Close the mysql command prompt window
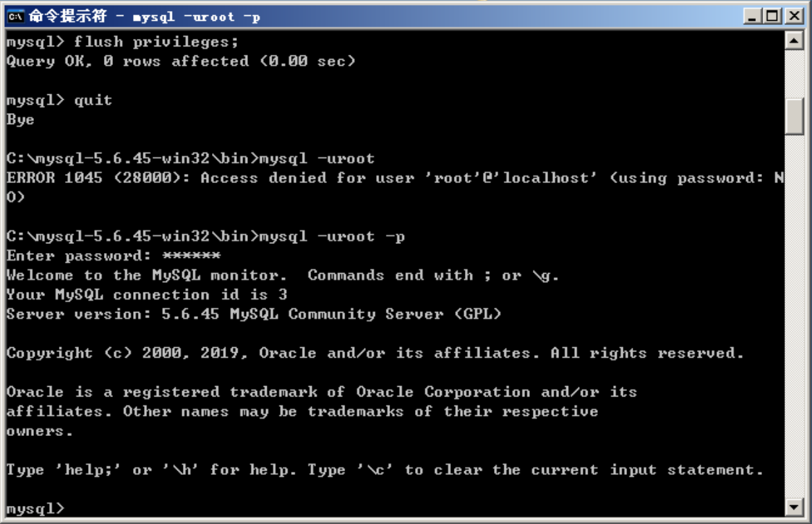 [x=794, y=17]
